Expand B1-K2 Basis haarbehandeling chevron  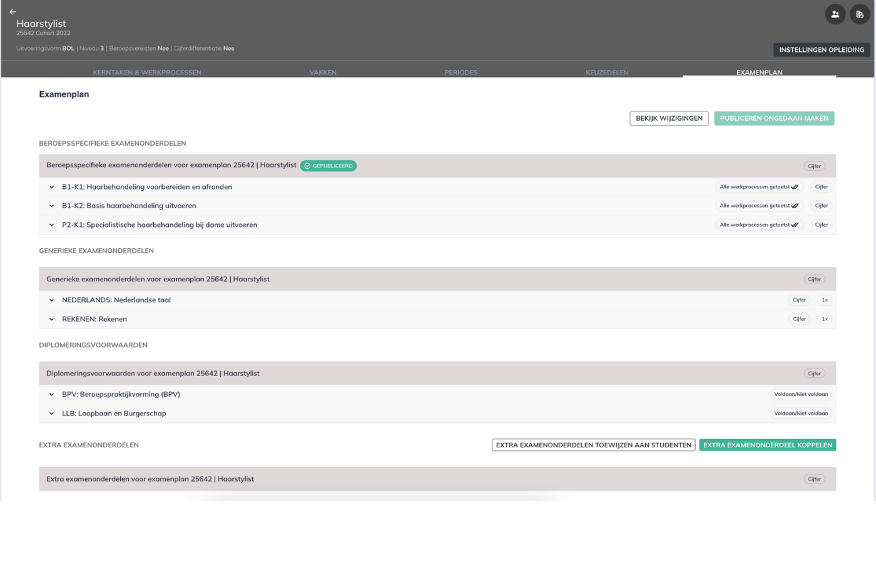[51, 206]
